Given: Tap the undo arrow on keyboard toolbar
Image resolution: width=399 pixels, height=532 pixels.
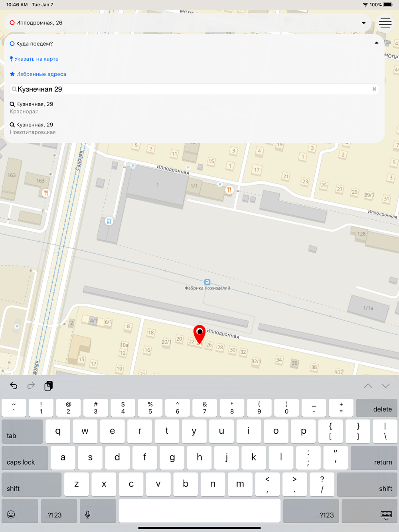Looking at the screenshot, I should tap(14, 386).
